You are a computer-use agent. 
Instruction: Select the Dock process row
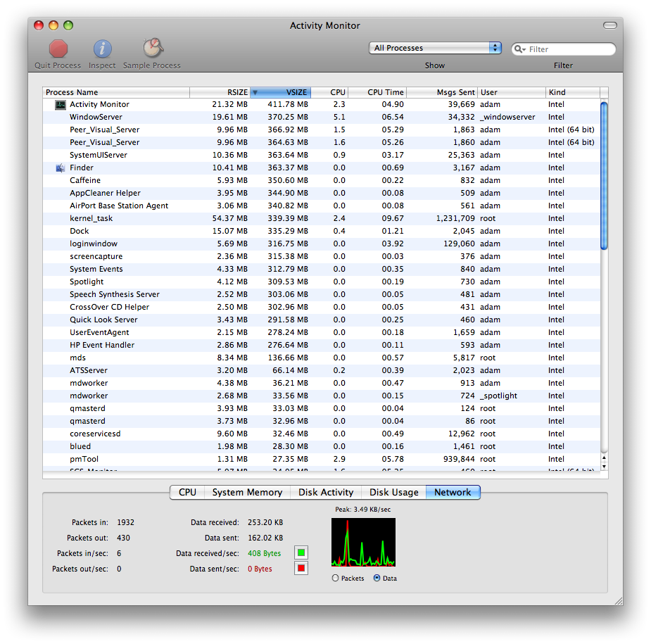(x=322, y=232)
